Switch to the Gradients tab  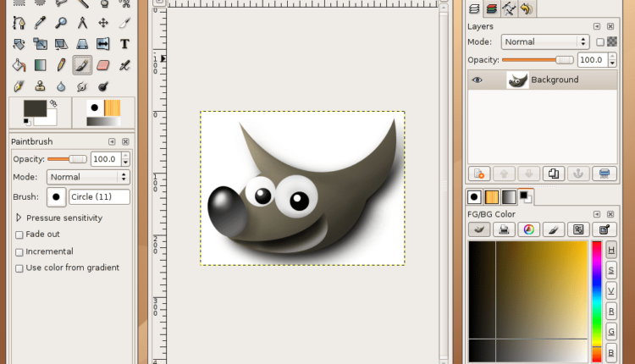click(x=509, y=197)
